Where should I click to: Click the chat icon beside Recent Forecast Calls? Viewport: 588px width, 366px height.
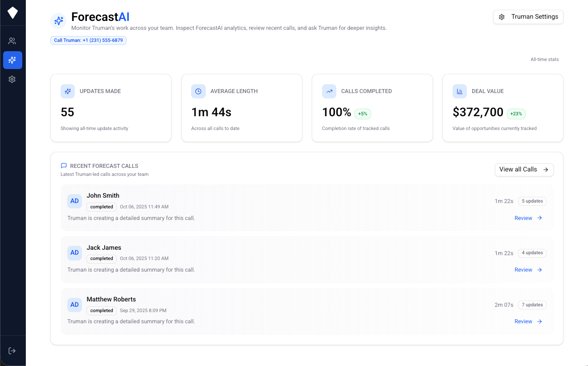click(63, 165)
